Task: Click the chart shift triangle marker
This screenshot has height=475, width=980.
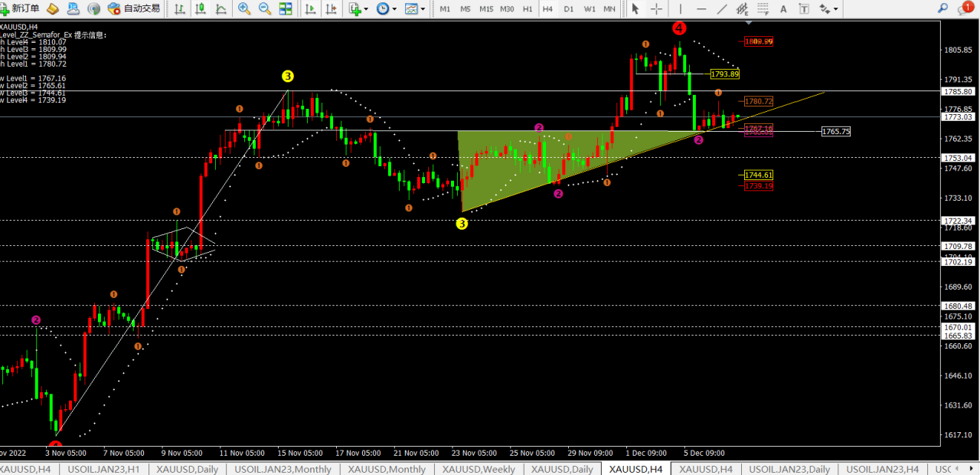Action: pos(749,25)
